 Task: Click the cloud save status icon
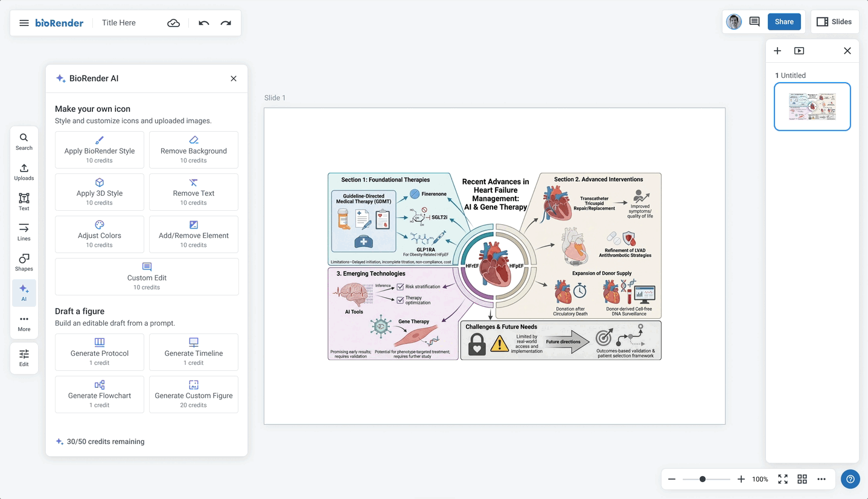tap(173, 23)
